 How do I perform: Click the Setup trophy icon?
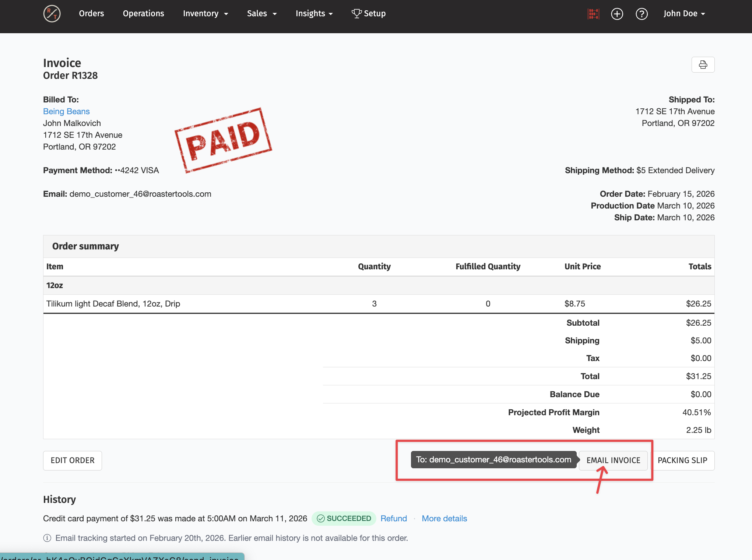point(356,14)
